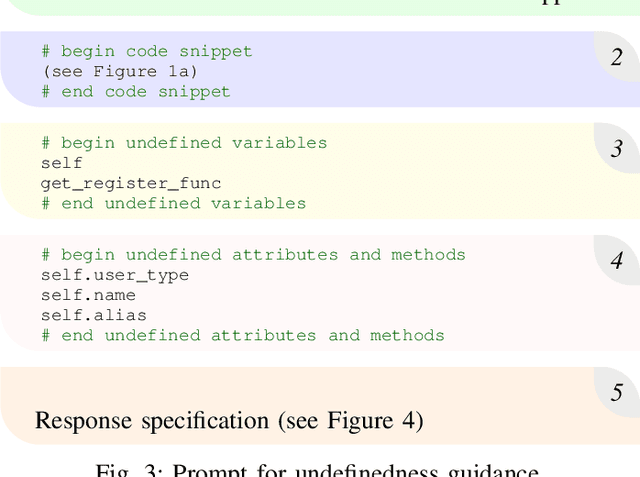
Task: Click the self.user_type attribute
Action: click(x=115, y=275)
